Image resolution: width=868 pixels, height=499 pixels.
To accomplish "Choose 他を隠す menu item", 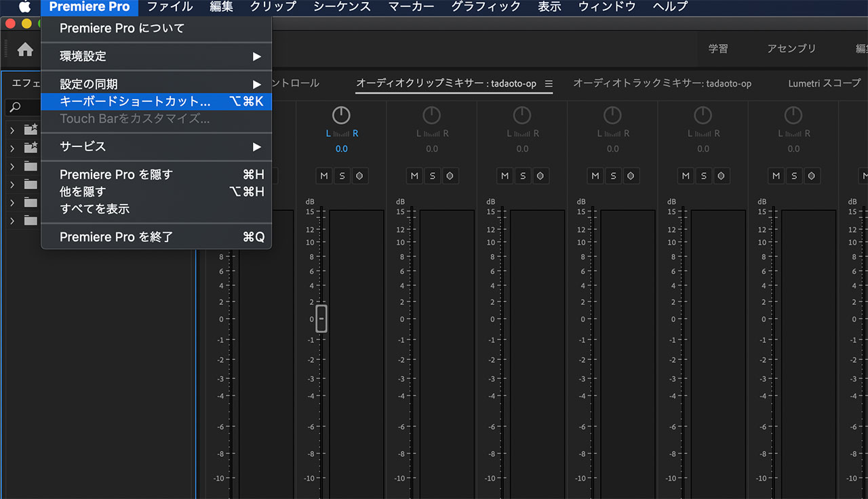I will (x=156, y=192).
